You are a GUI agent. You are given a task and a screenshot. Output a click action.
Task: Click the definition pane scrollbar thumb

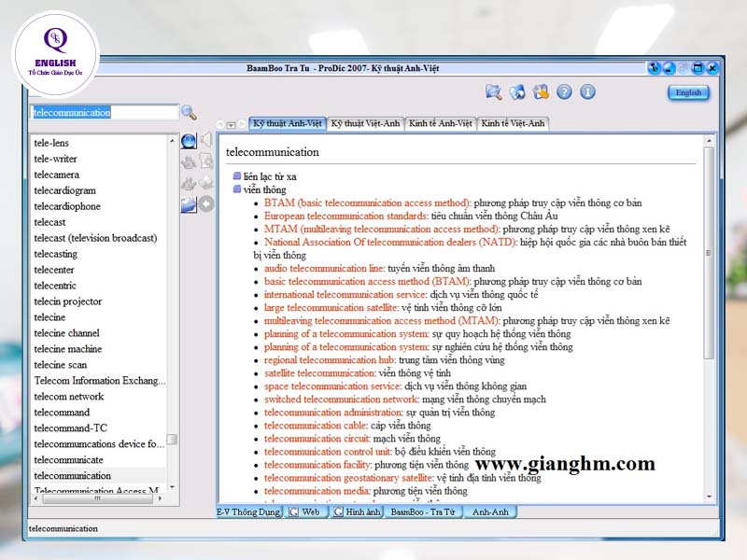pyautogui.click(x=709, y=252)
